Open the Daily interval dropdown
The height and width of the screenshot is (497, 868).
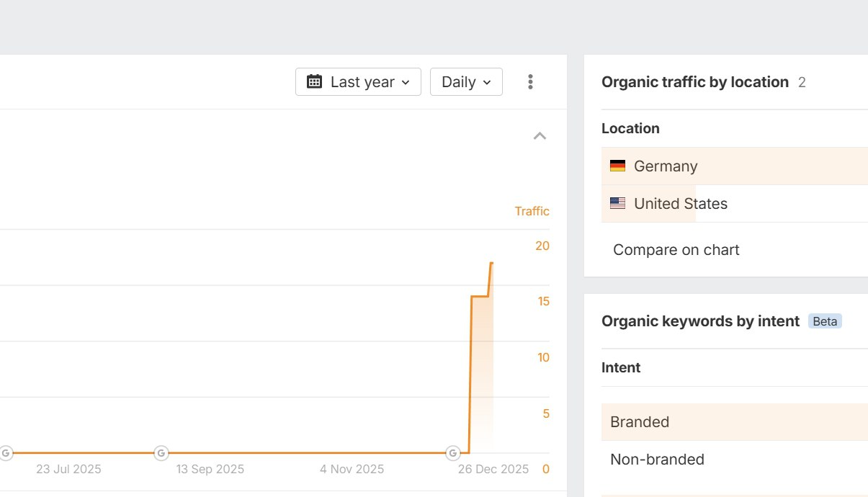click(466, 81)
